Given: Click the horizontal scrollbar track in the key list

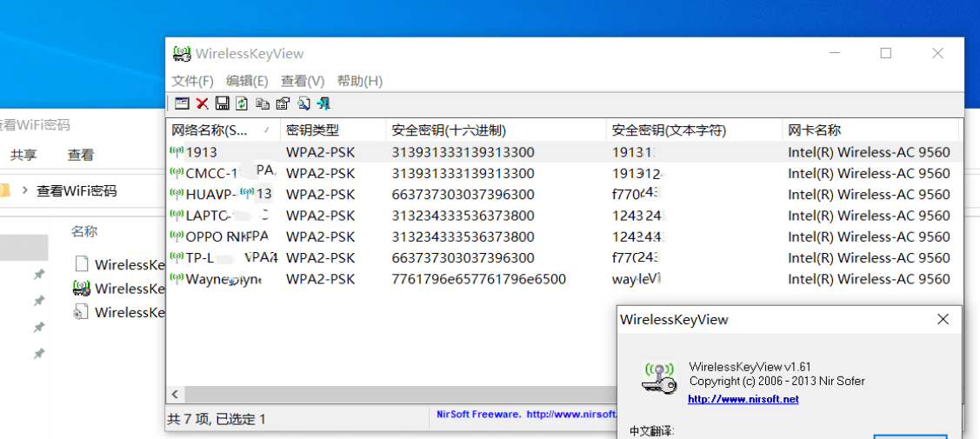Looking at the screenshot, I should 400,394.
